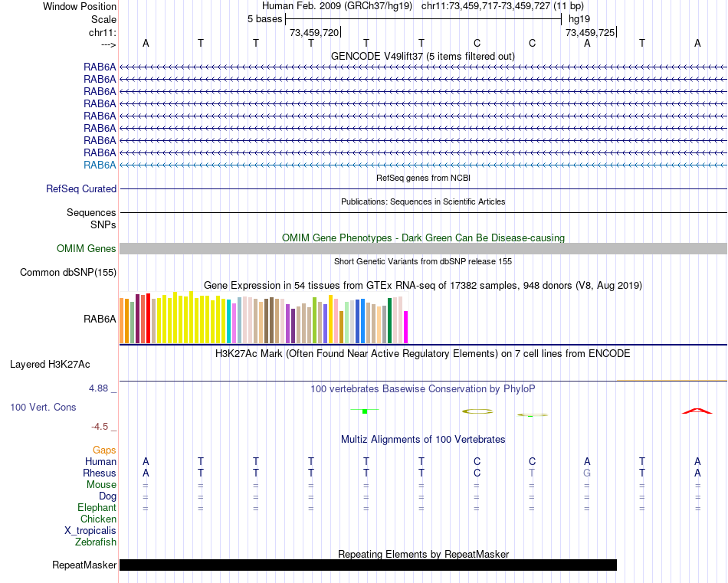728x583 pixels.
Task: Click the 'Window Position' track label
Action: [80, 6]
